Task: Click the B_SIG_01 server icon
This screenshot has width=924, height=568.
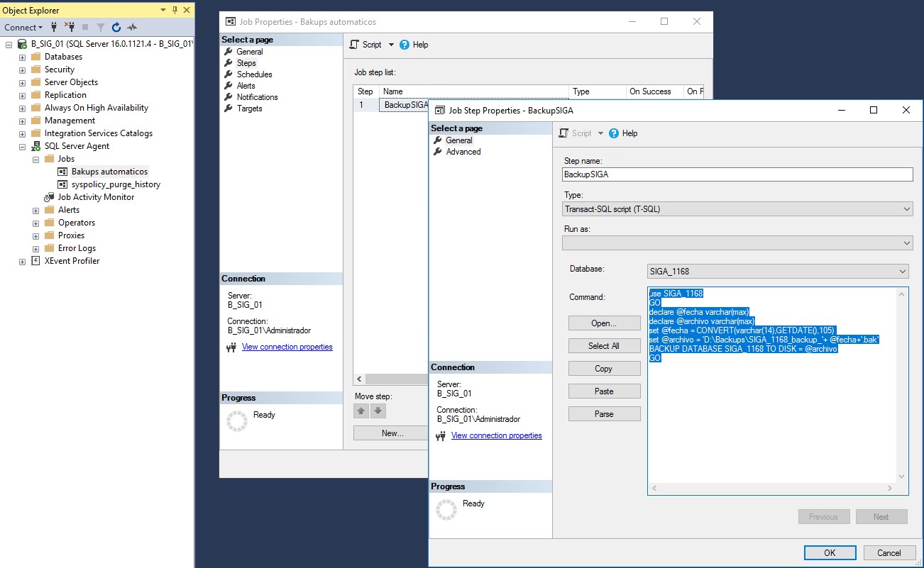Action: (x=22, y=44)
